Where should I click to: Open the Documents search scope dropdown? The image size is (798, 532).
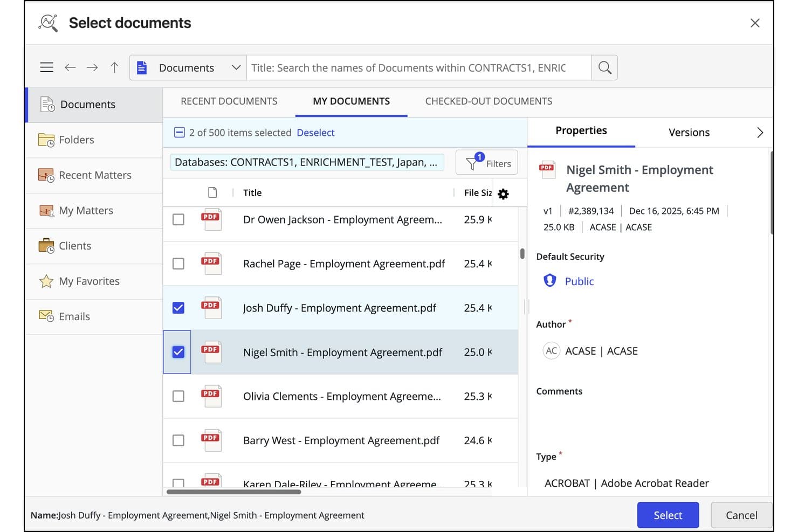[188, 67]
